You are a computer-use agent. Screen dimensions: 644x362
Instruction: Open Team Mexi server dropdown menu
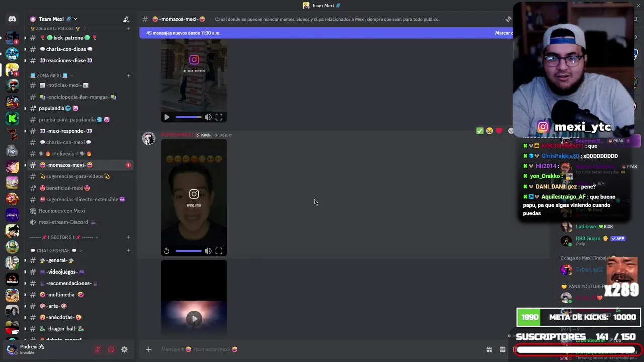point(75,19)
